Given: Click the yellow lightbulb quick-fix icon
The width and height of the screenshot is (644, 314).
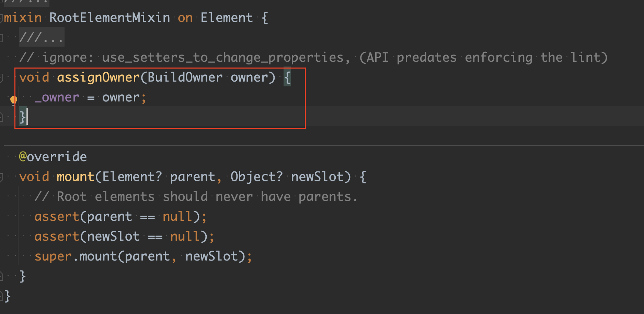Looking at the screenshot, I should (13, 100).
